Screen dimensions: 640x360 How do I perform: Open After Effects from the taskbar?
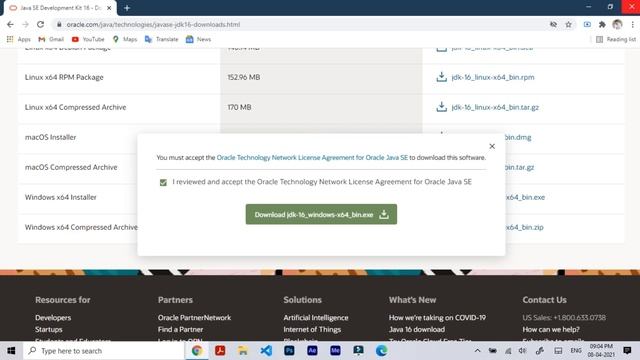click(312, 351)
